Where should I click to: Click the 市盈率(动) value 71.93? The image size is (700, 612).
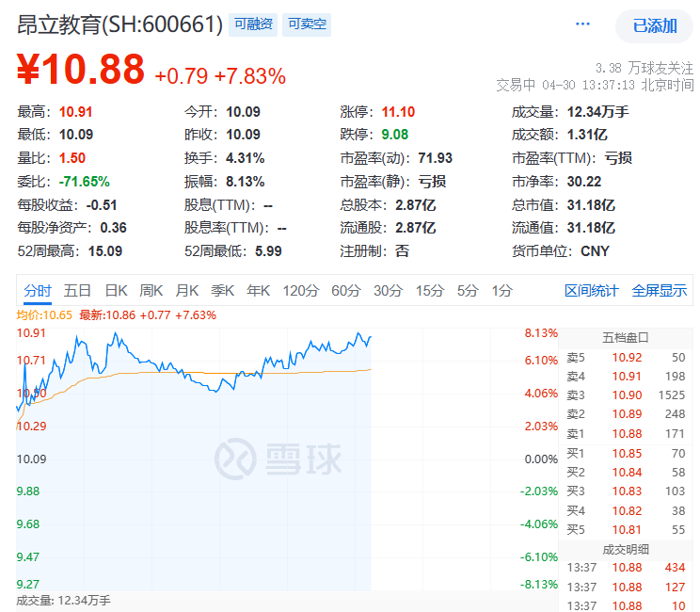click(x=436, y=158)
